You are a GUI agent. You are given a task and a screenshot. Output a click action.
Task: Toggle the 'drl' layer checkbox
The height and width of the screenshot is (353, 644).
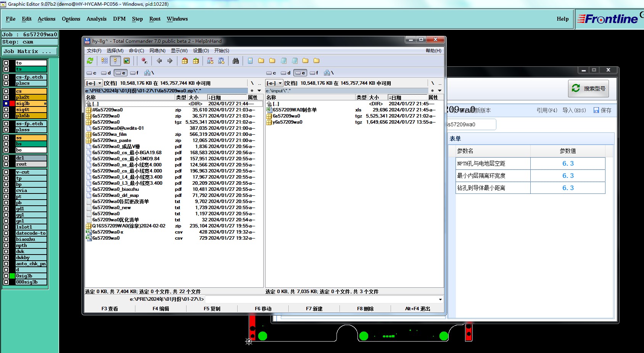6,158
